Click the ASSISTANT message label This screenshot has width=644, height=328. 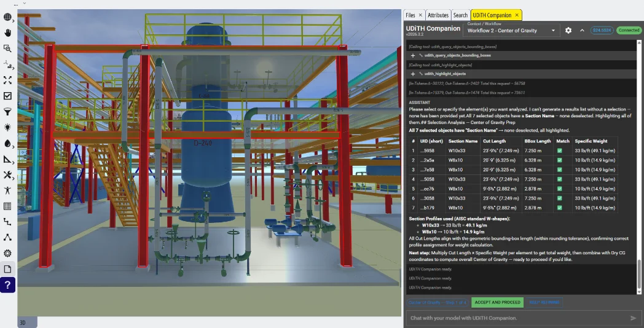(419, 102)
